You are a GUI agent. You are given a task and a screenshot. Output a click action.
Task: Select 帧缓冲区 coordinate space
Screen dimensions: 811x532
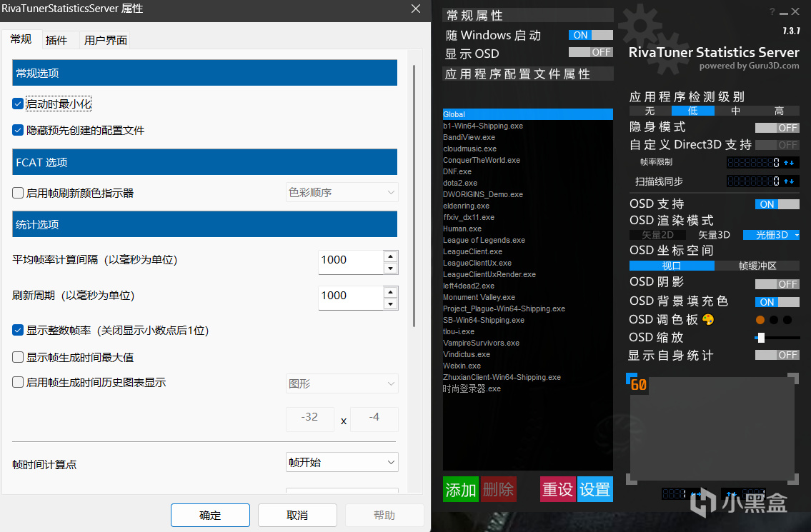click(757, 266)
